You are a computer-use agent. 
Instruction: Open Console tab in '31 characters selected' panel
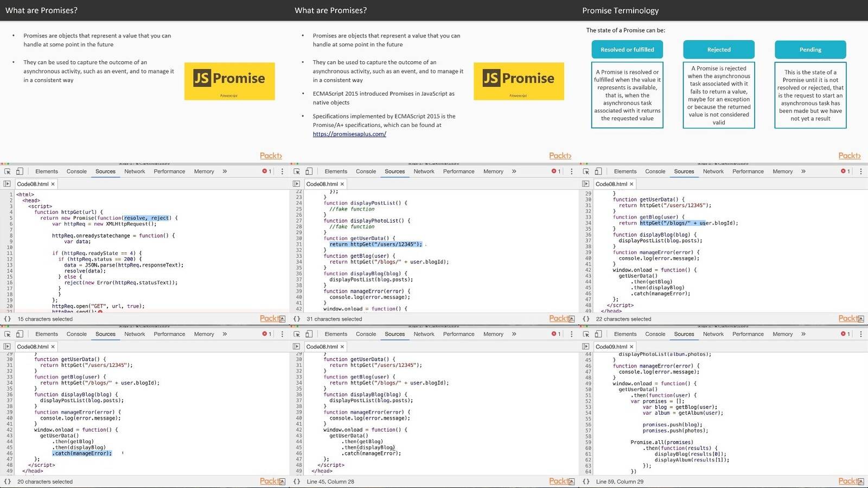[x=366, y=171]
